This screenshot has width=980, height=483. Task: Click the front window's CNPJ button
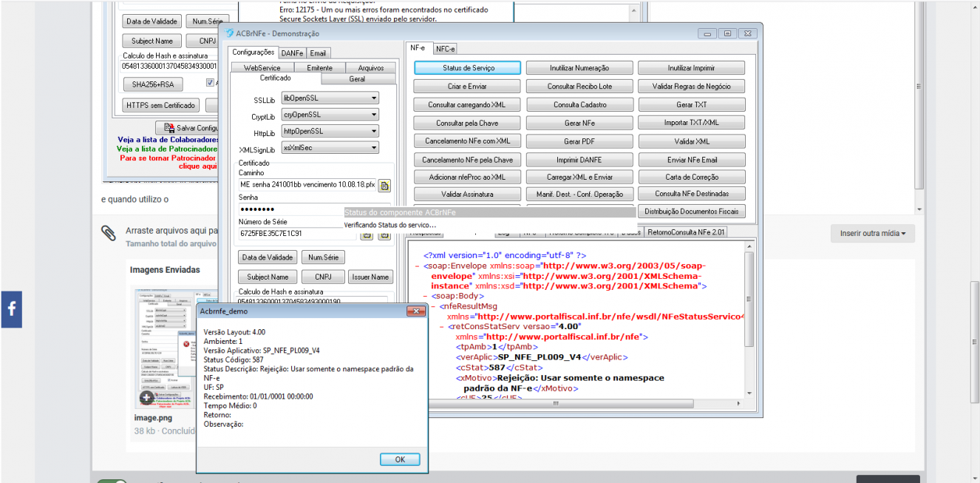323,277
